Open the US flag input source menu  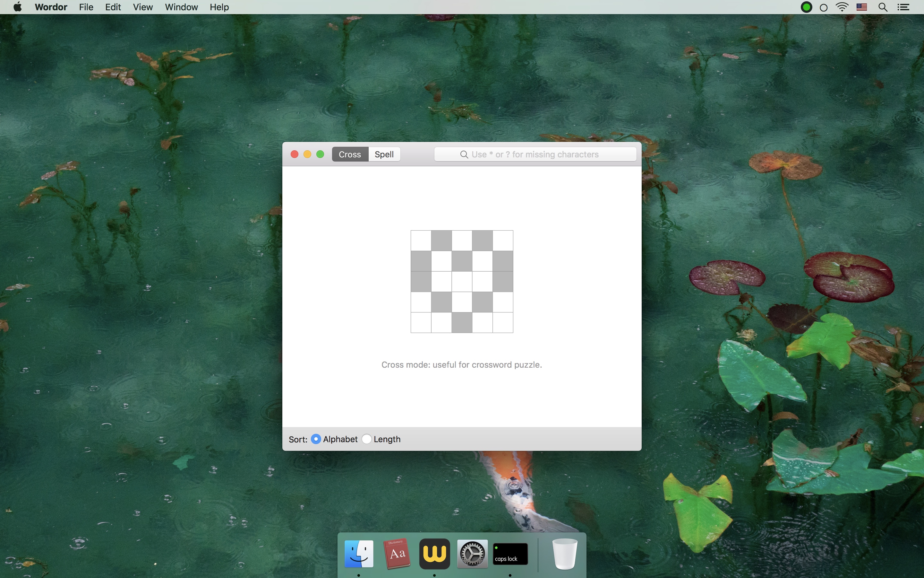pyautogui.click(x=862, y=7)
